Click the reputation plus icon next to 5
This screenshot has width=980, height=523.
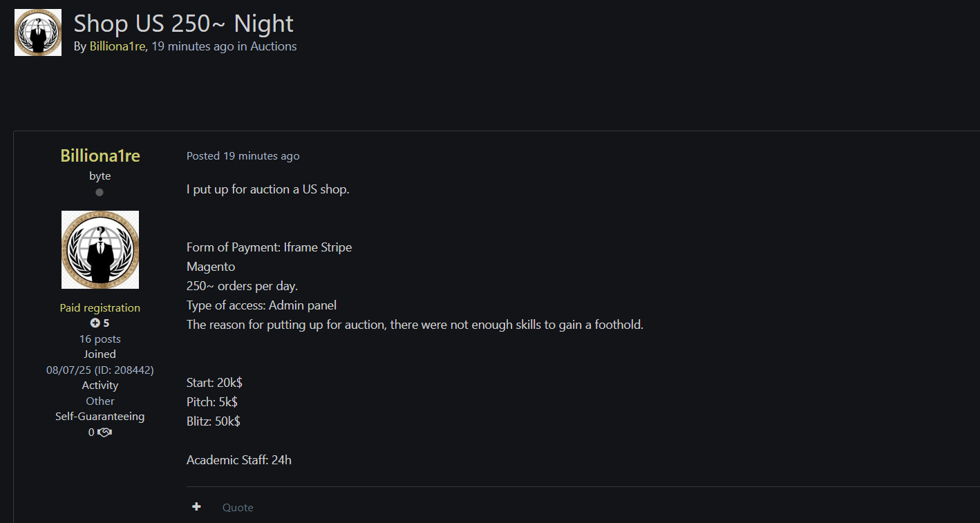[x=95, y=323]
